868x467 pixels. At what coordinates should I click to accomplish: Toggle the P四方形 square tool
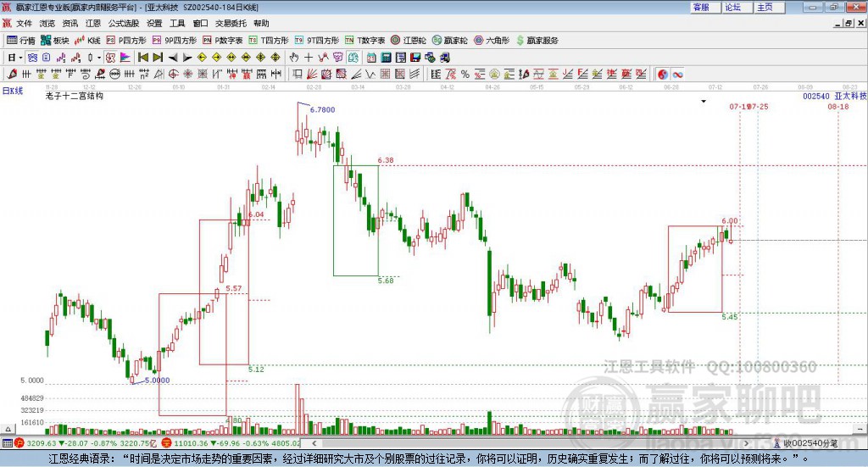[125, 40]
